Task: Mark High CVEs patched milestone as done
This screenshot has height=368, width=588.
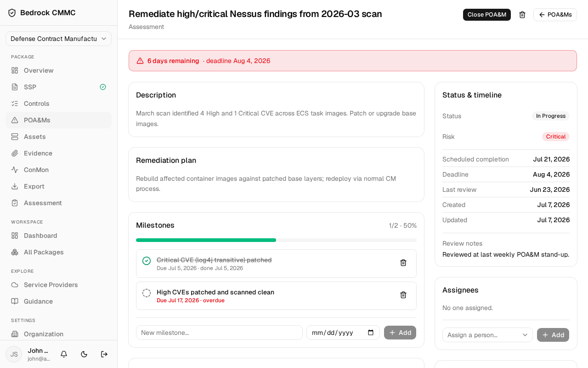Action: coord(147,293)
